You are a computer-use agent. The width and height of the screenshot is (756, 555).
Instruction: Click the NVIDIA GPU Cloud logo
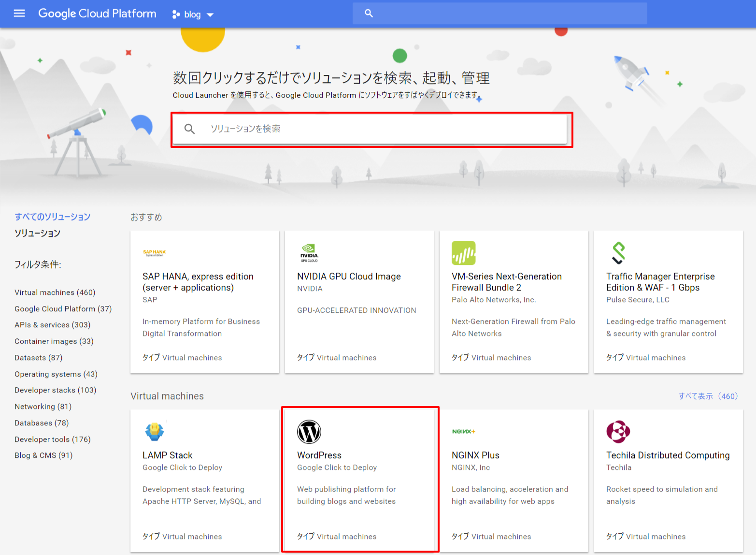click(309, 253)
